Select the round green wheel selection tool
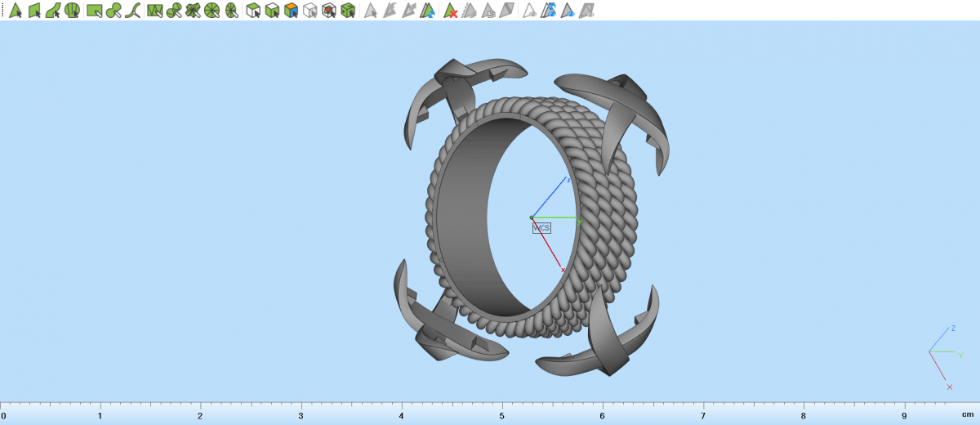980x425 pixels. pos(212,11)
